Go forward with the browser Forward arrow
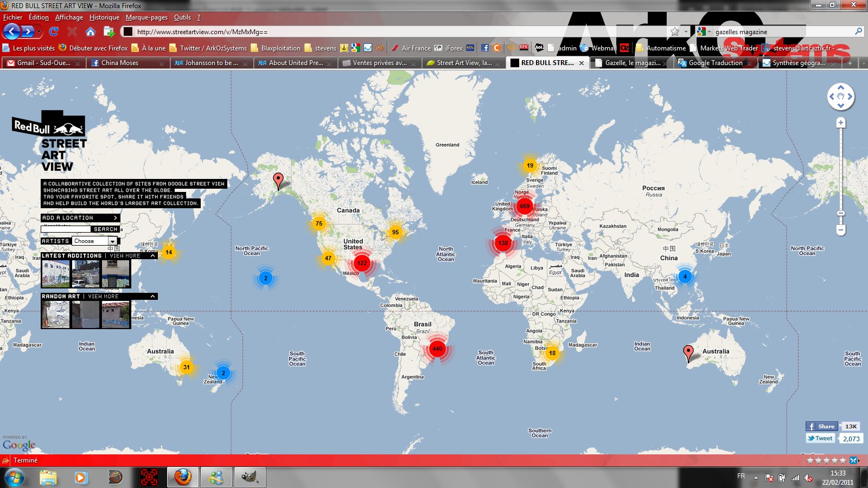868x488 pixels. click(x=28, y=31)
